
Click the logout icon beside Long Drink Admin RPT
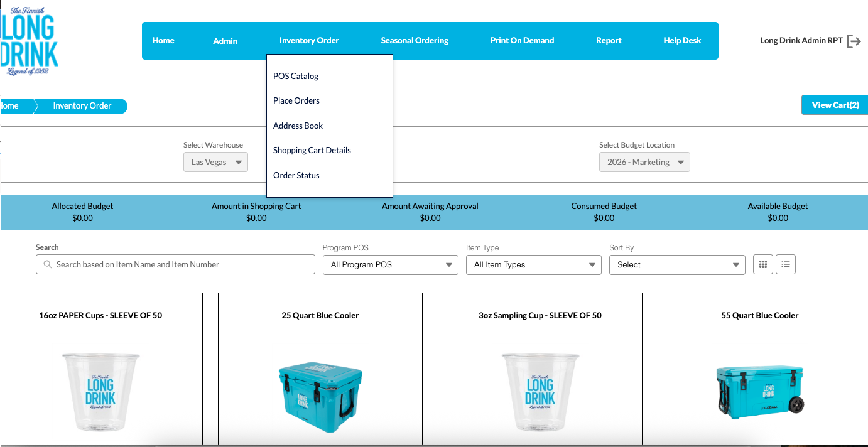[x=854, y=41]
